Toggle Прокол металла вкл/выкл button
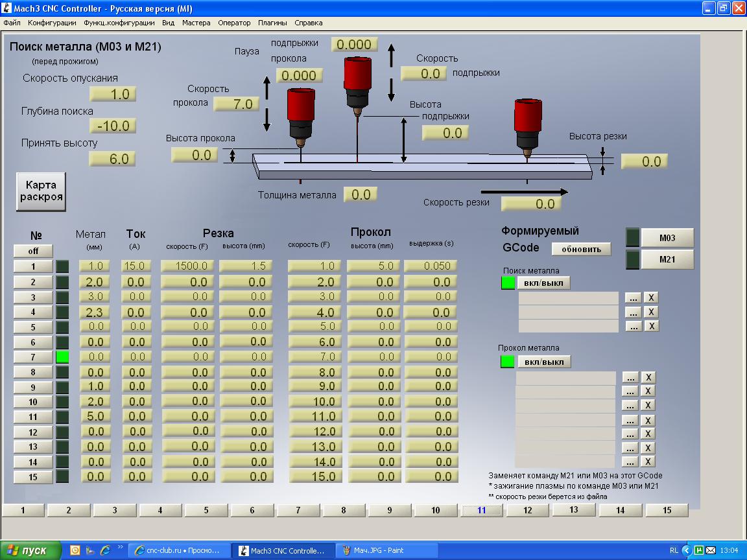 (x=543, y=362)
